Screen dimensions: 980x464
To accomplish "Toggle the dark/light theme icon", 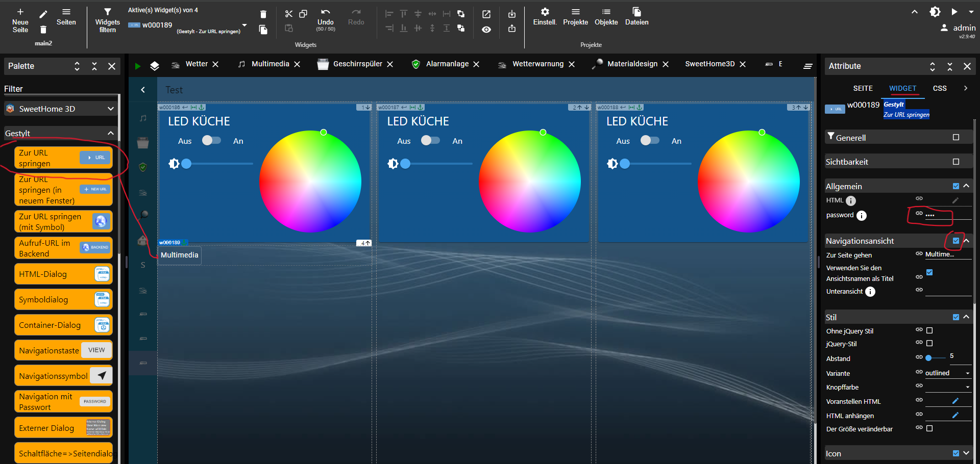I will [x=935, y=12].
